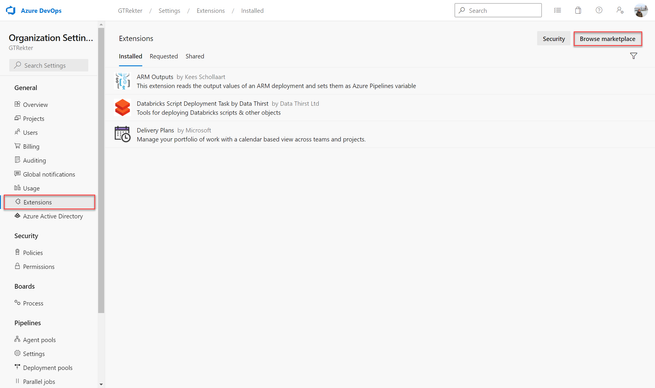
Task: Open Extensions breadcrumb link
Action: point(211,11)
